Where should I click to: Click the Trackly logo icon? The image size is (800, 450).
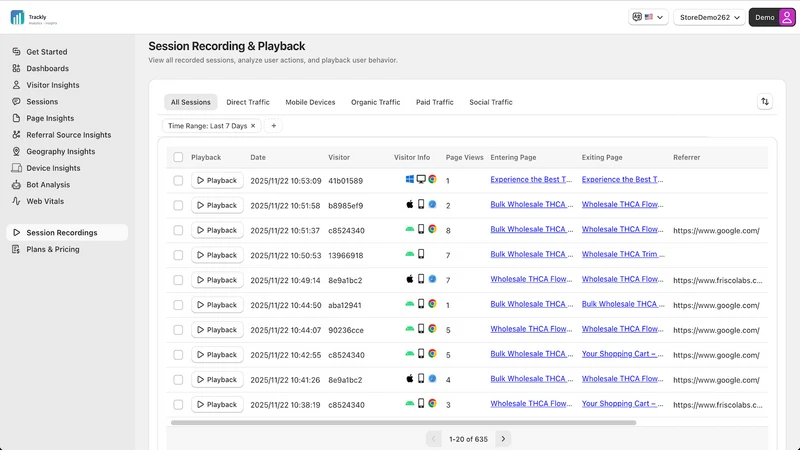(17, 17)
